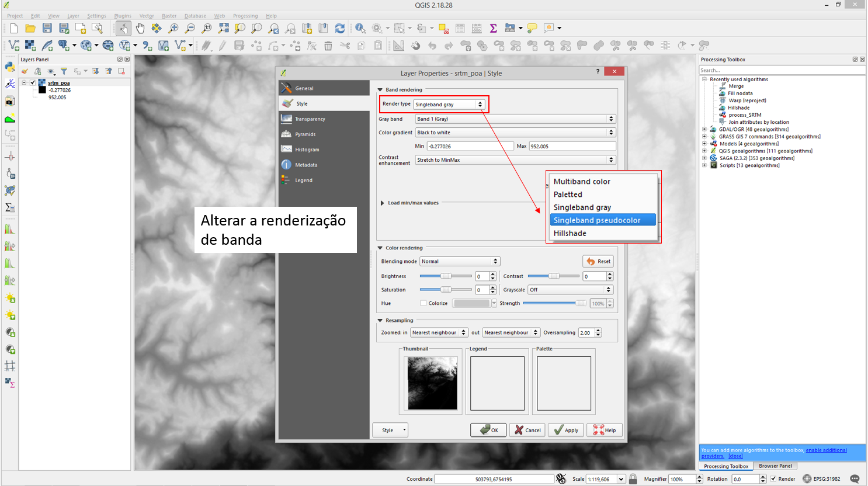Expand Load min/max values section
868x486 pixels.
pos(383,203)
